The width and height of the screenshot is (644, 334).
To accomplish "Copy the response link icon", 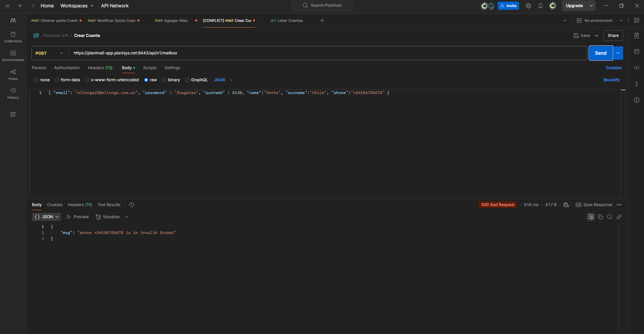I will (x=619, y=217).
